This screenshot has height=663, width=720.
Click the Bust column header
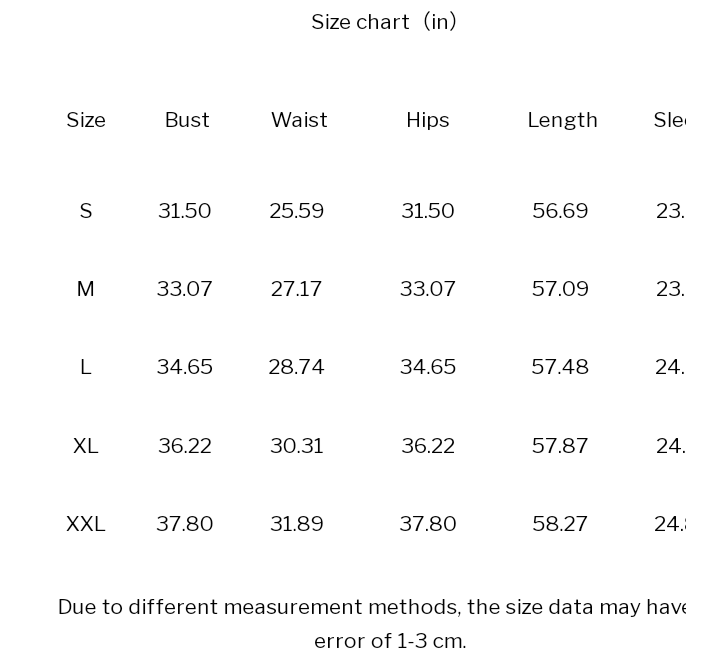(x=187, y=120)
